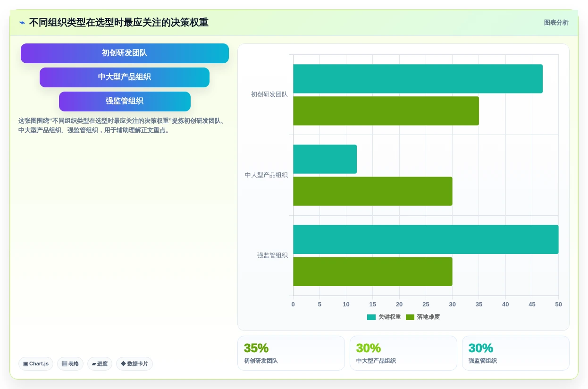Click the 表格 tag chip
This screenshot has height=389, width=588.
coord(70,364)
